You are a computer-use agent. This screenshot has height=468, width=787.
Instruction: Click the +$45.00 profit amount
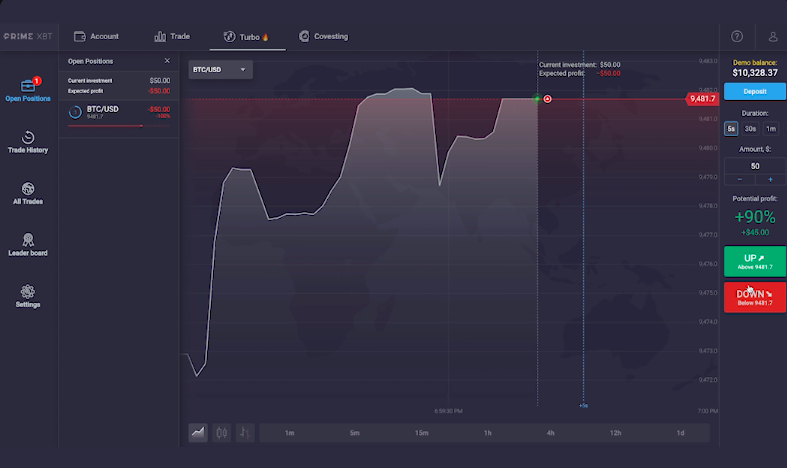(x=755, y=232)
